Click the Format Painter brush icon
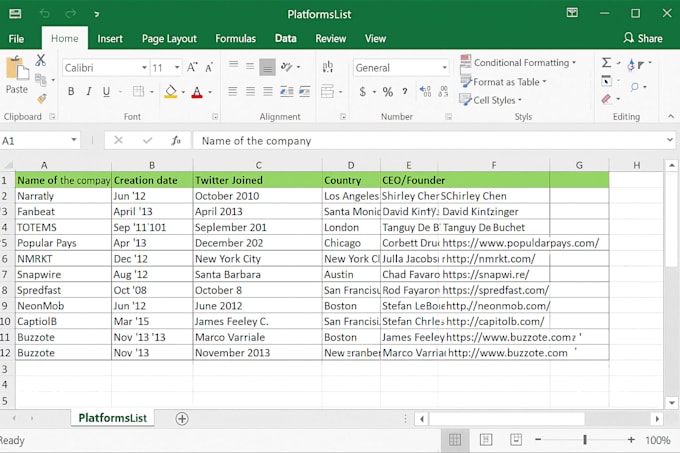680x453 pixels. click(x=42, y=99)
